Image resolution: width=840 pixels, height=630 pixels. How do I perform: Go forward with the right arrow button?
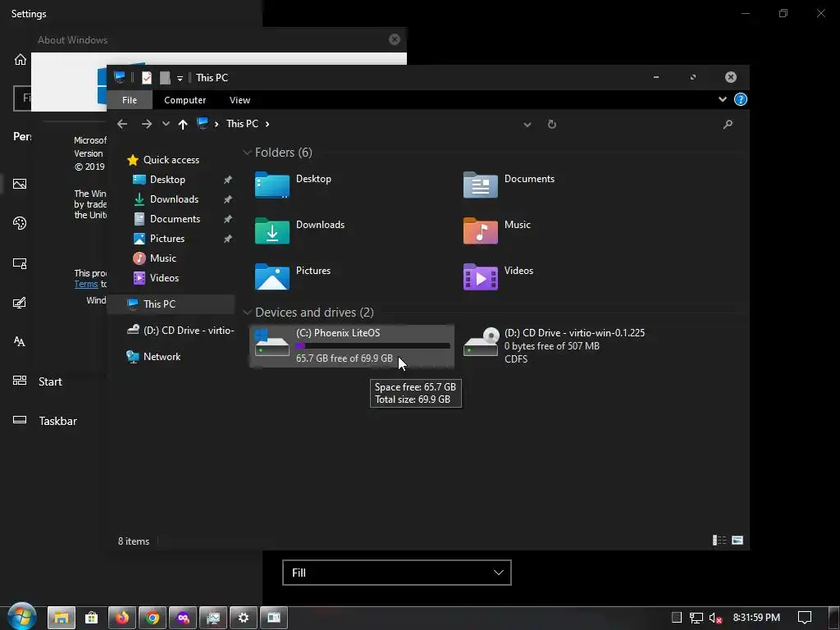(x=146, y=125)
